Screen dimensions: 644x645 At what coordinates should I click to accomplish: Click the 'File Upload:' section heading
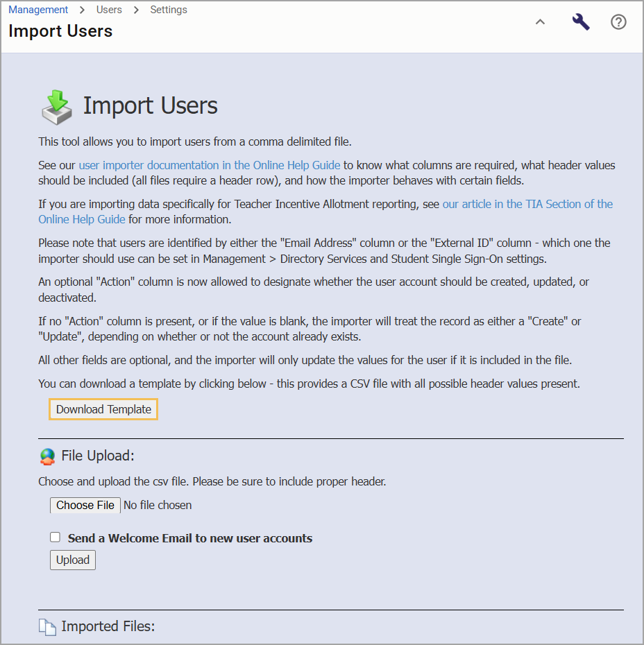[x=98, y=456]
